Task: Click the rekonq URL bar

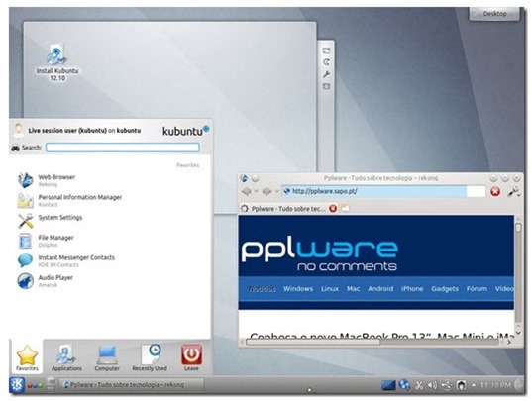Action: click(x=383, y=191)
